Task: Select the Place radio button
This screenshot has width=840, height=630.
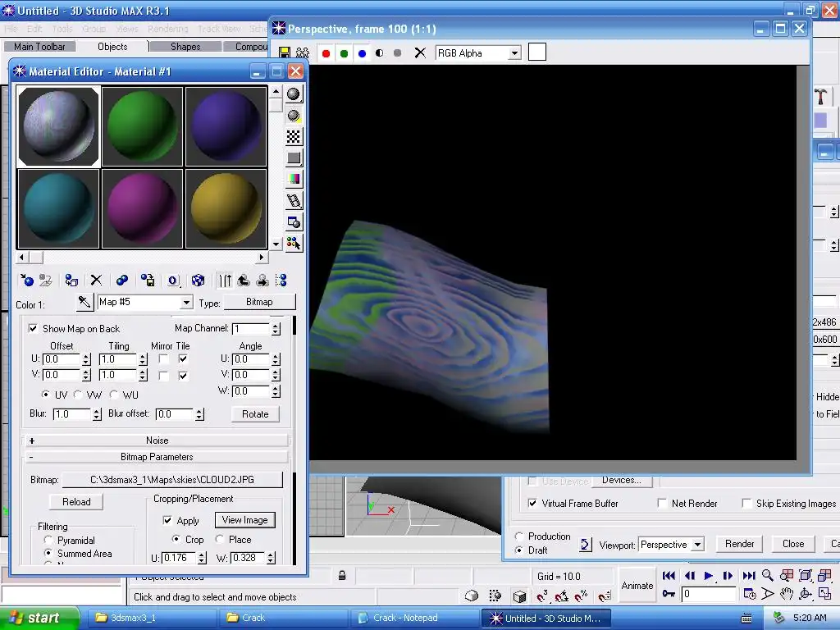Action: point(220,539)
